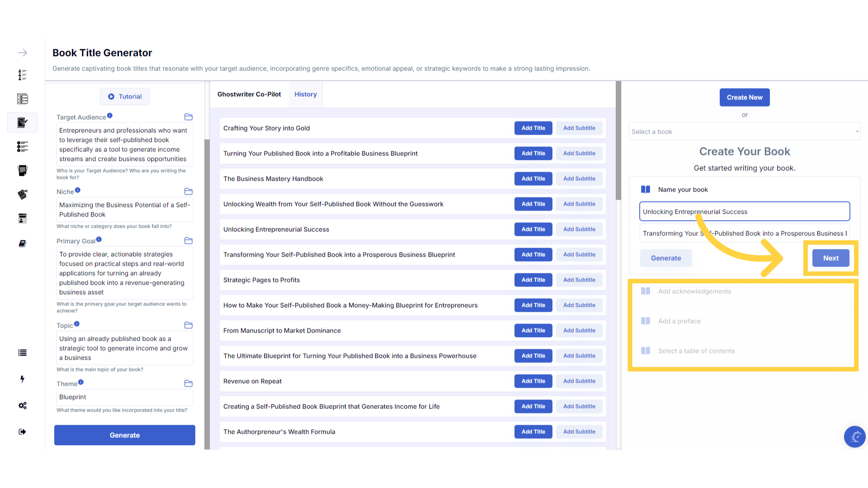Open the closed-book icon in sidebar
The width and height of the screenshot is (868, 488).
click(x=22, y=244)
